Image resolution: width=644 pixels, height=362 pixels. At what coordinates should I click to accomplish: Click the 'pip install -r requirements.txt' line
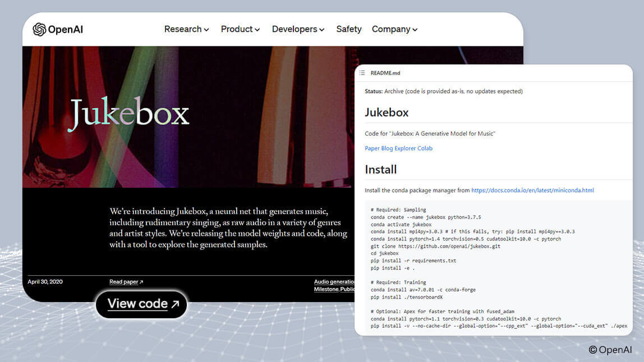pos(413,261)
